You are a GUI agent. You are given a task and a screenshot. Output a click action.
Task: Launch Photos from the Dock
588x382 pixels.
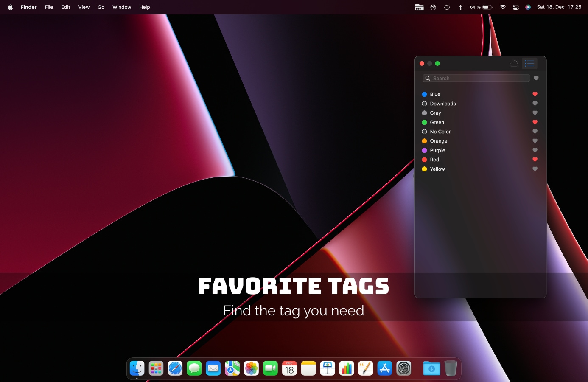tap(252, 368)
